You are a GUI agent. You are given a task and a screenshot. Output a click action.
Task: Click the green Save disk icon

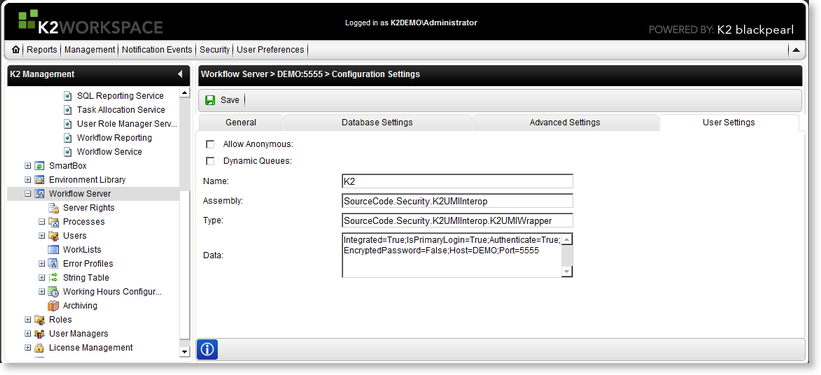210,100
